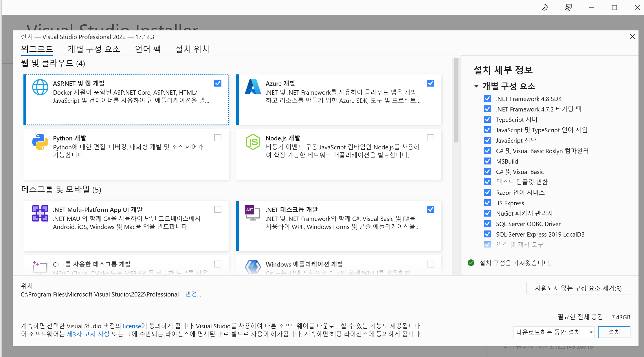Uncheck TypeScript 서버 component
The width and height of the screenshot is (644, 357).
487,120
